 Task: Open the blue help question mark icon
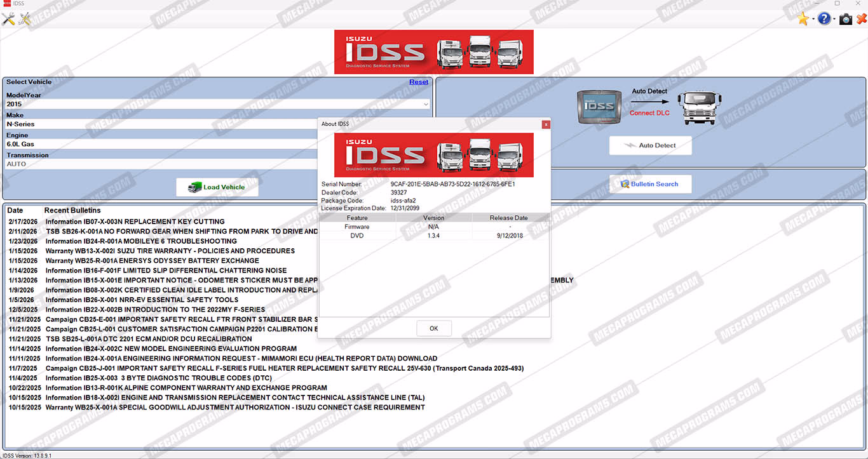pos(824,19)
